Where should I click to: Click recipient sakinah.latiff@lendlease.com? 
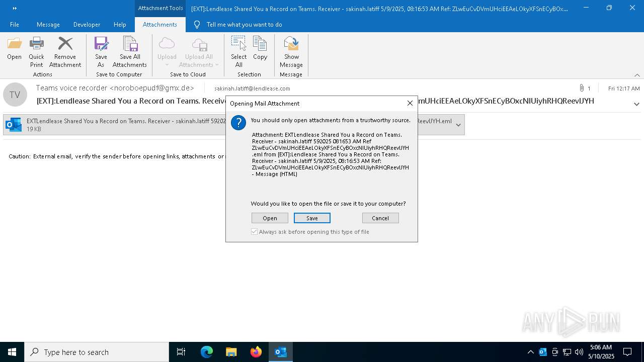point(252,88)
